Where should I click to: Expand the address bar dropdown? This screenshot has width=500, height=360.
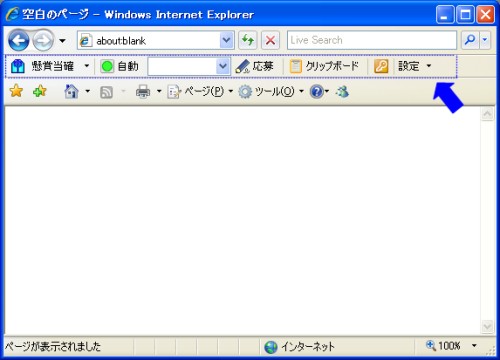(226, 40)
